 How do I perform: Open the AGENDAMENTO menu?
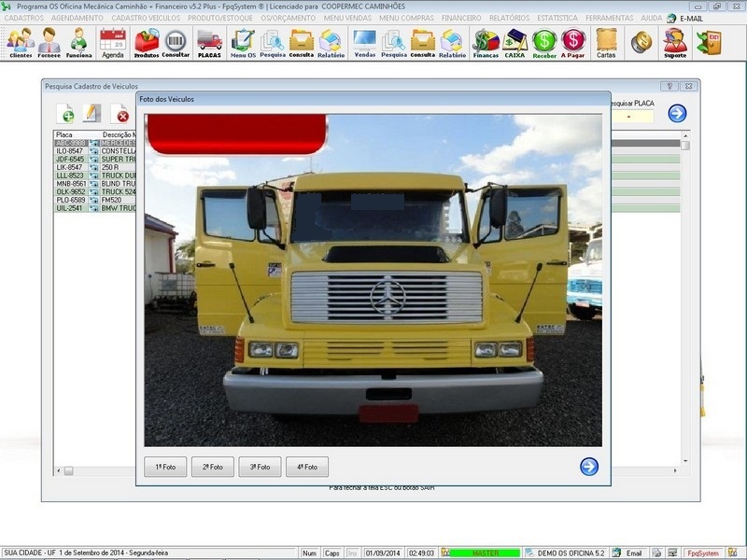(78, 18)
